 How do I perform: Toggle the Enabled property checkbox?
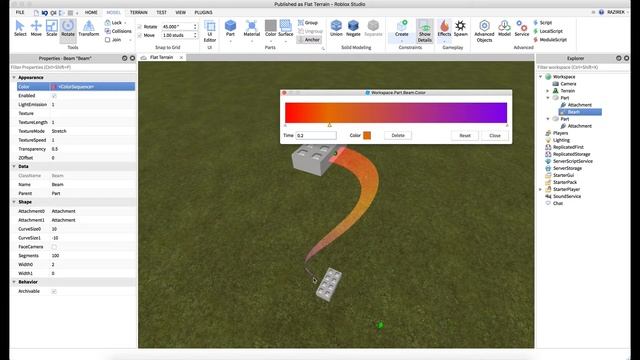pos(54,96)
